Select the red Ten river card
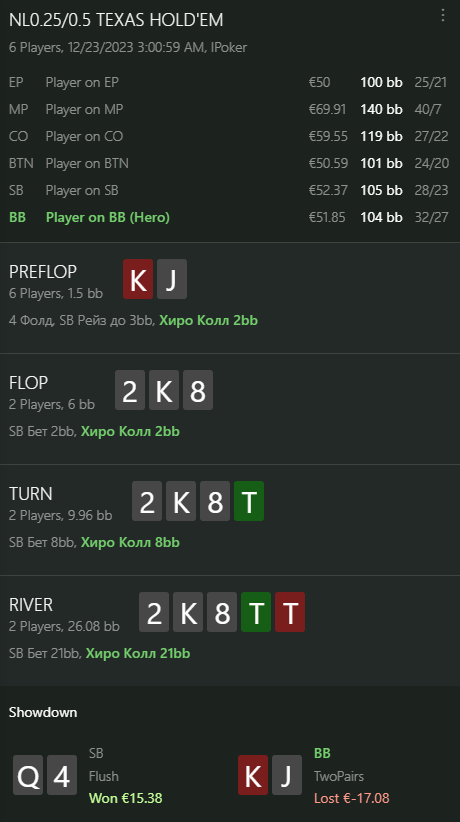Screen dimensions: 460x822 (x=290, y=612)
